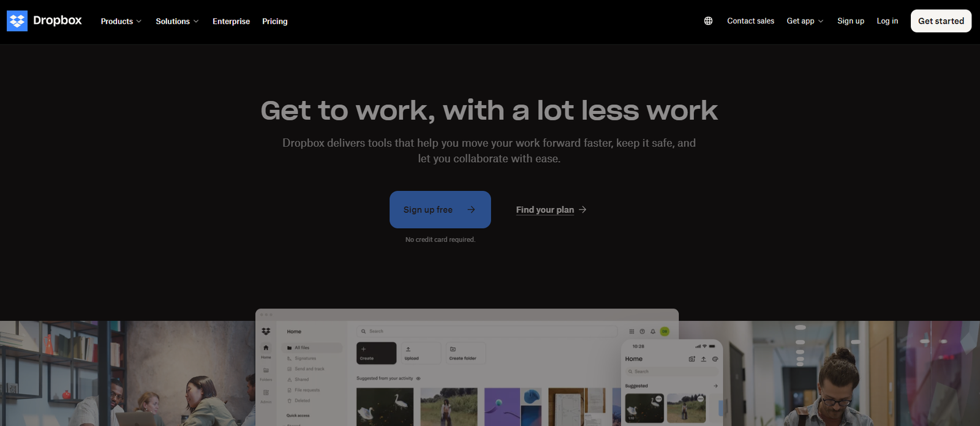Click the notification bell in the preview

(653, 331)
